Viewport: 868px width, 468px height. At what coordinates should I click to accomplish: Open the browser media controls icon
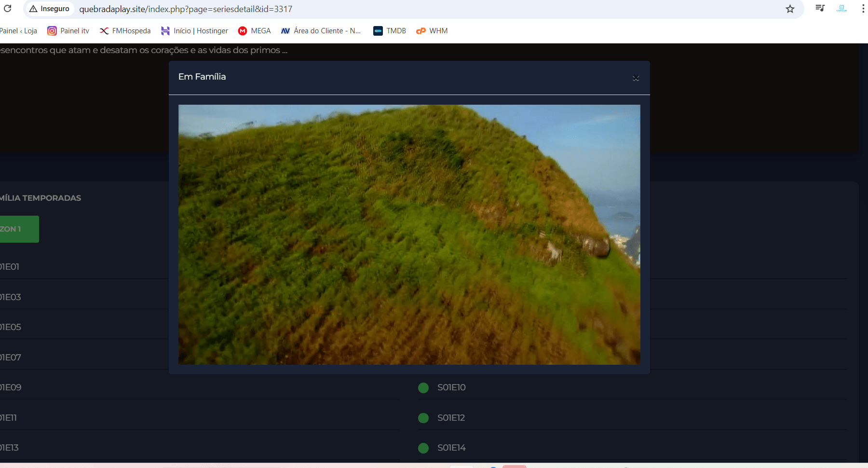coord(820,8)
